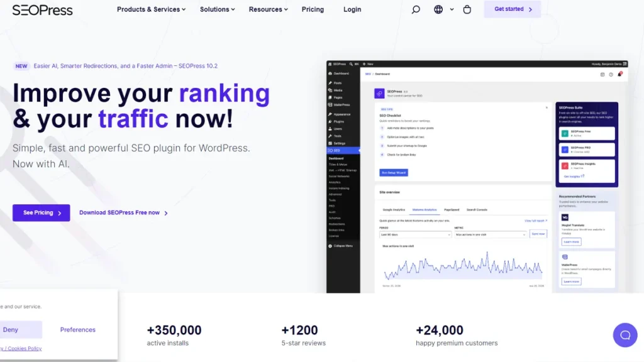This screenshot has width=644, height=362.
Task: Open the SEOPress 10.2 announcement link
Action: pyautogui.click(x=126, y=65)
